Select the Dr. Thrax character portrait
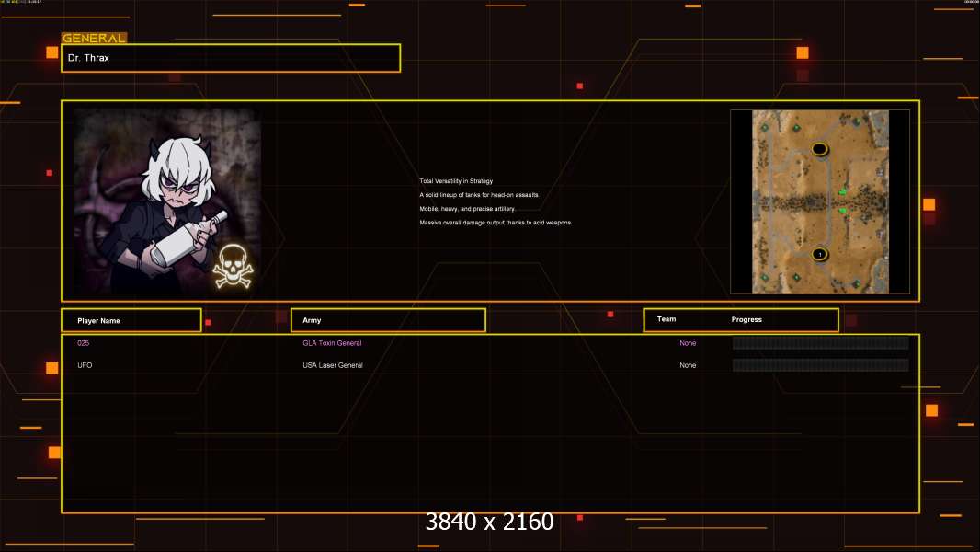The image size is (980, 552). coord(167,201)
